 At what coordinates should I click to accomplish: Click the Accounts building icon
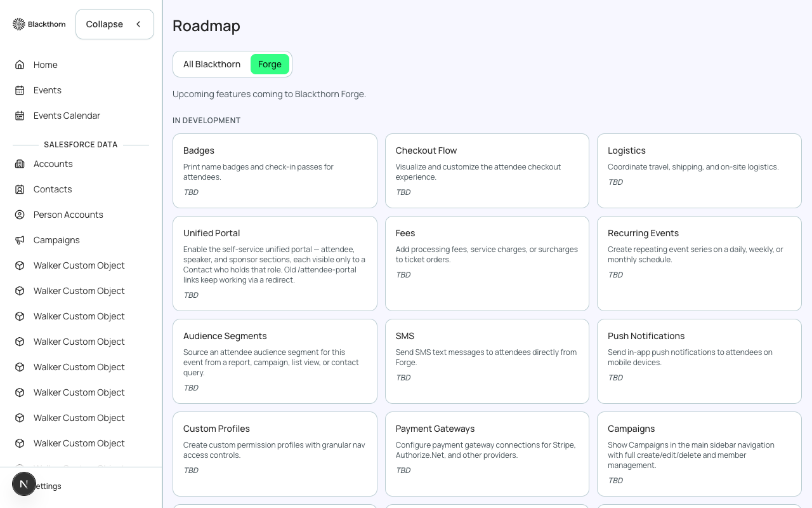click(x=20, y=164)
